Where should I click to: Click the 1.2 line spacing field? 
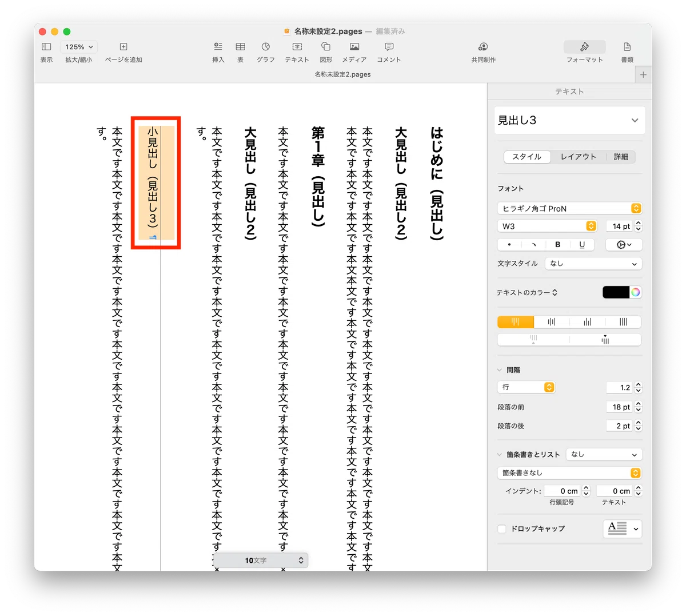pos(620,387)
